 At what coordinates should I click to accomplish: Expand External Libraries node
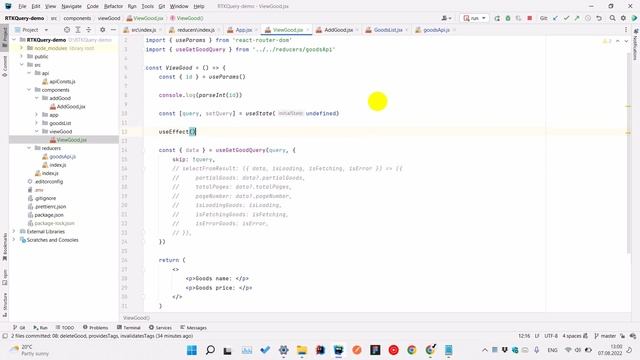[x=15, y=231]
